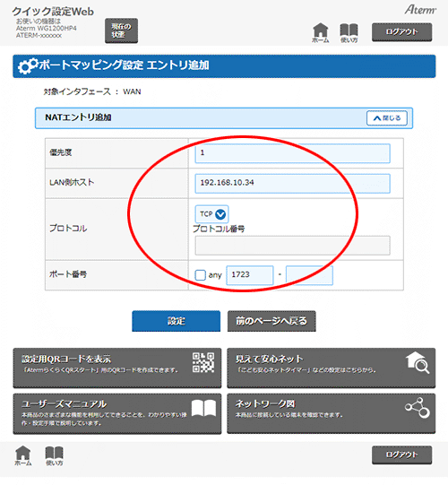Screen dimensions: 448x485
Task: Click the house with magnifier icon
Action: click(418, 363)
